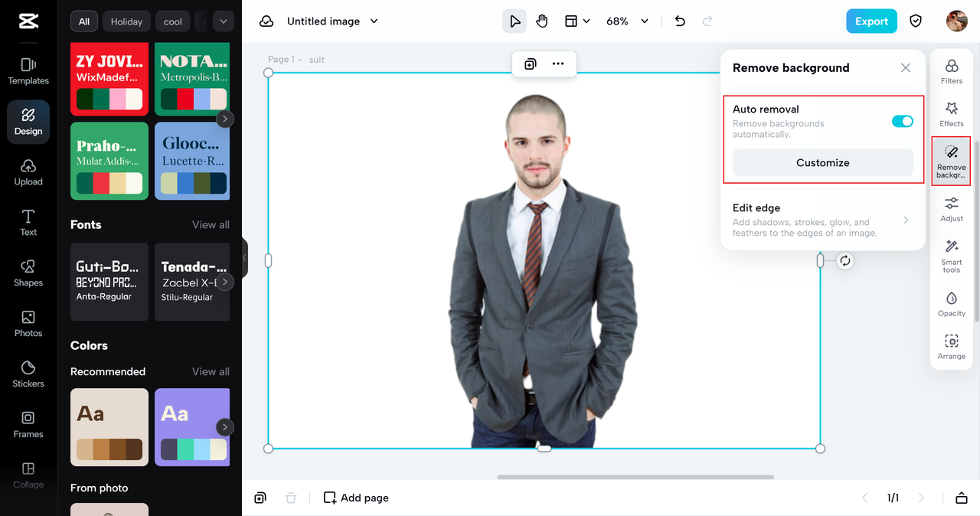The image size is (980, 516).
Task: Select the cool filter tag
Action: 173,21
